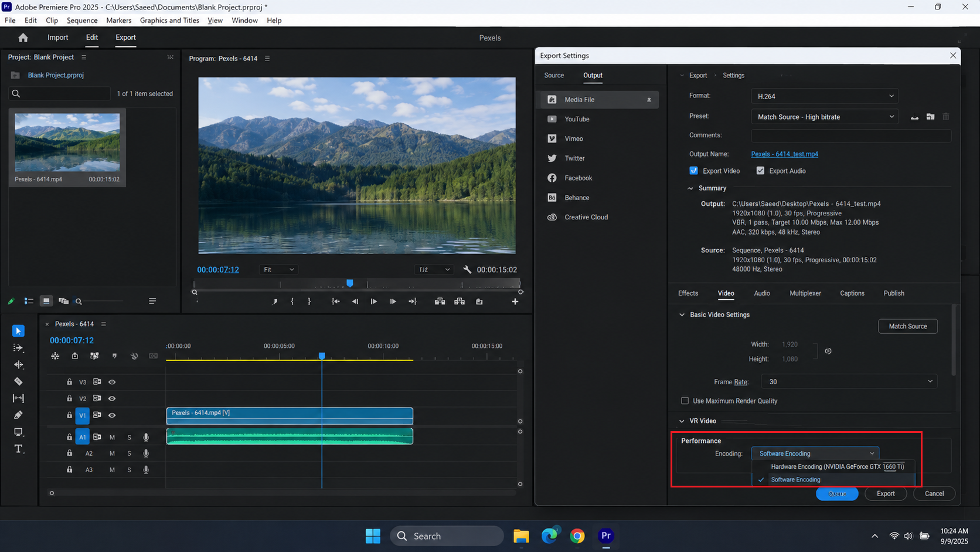The height and width of the screenshot is (552, 980).
Task: Add a marker in Program monitor
Action: pos(274,302)
